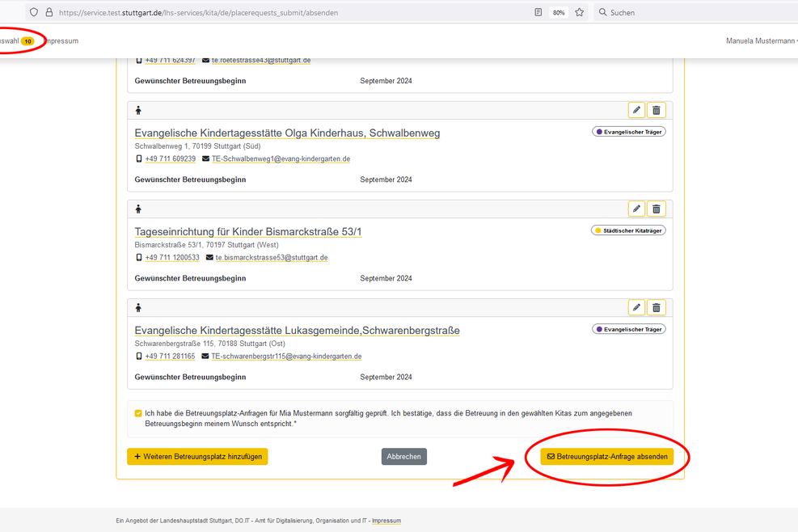Open Evangelische Kindertagesstätte Olga Kinderhaus link
Screen dimensions: 798x532
click(x=287, y=133)
